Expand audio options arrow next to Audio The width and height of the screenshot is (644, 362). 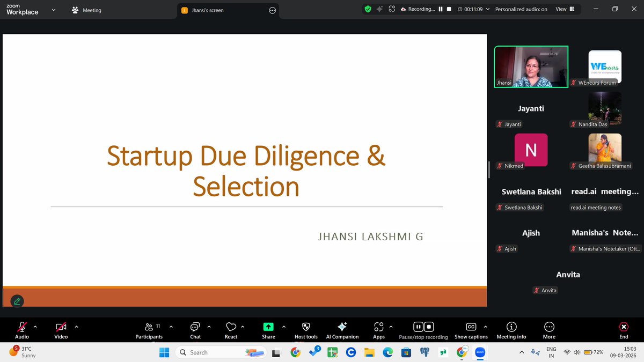[35, 326]
